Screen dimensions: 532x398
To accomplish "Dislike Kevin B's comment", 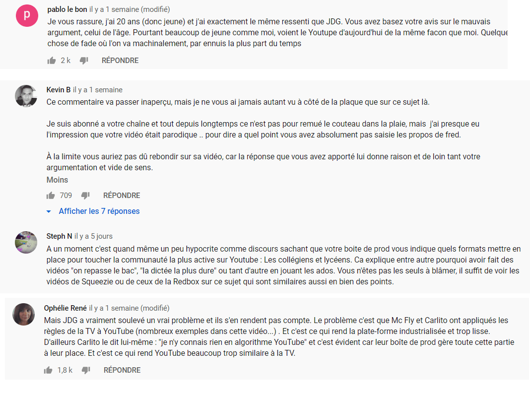I will [85, 196].
